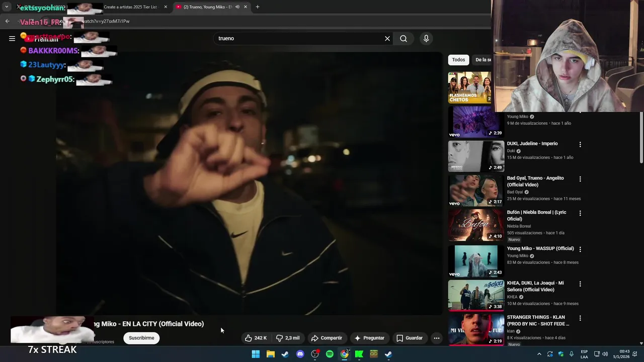Open a new browser tab with plus
The image size is (644, 362).
258,7
